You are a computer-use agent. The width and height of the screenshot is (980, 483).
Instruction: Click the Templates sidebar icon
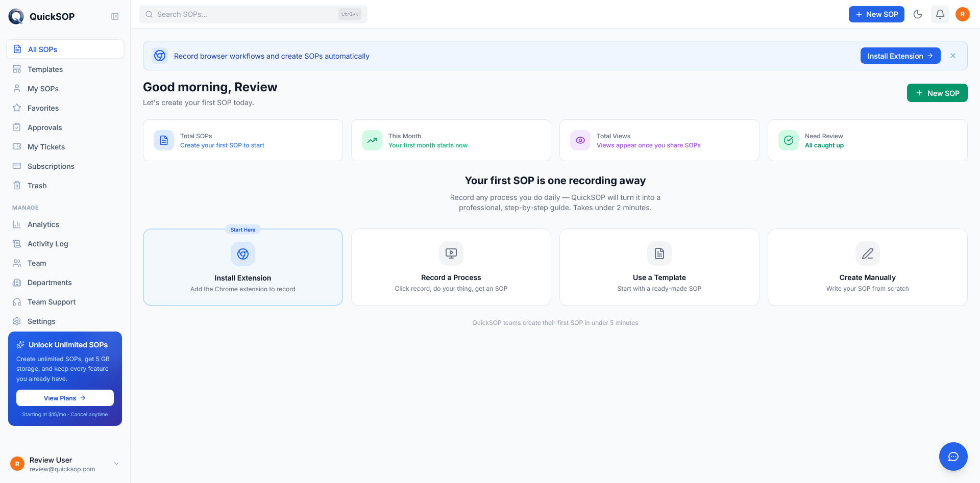[17, 69]
